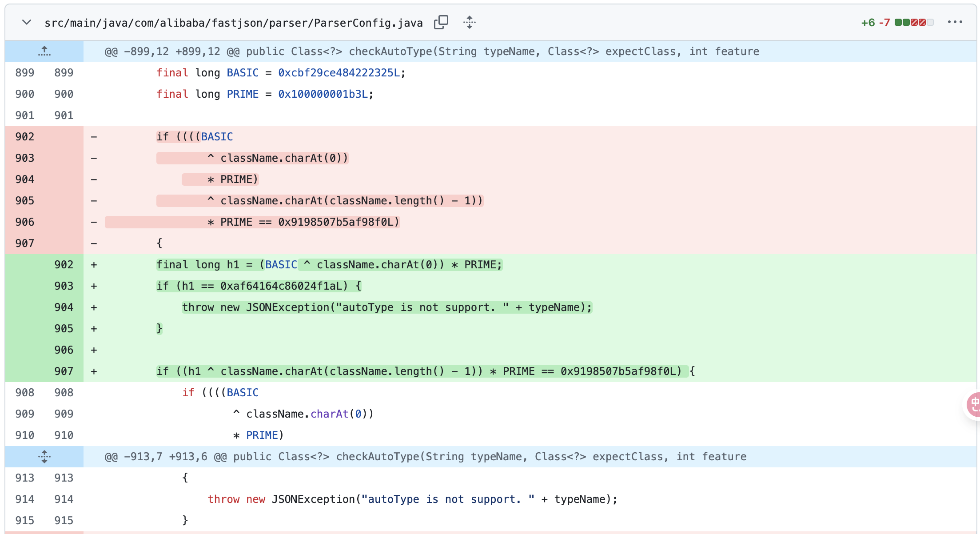Click the pink floating widget at right edge
This screenshot has height=534, width=980.
coord(974,405)
